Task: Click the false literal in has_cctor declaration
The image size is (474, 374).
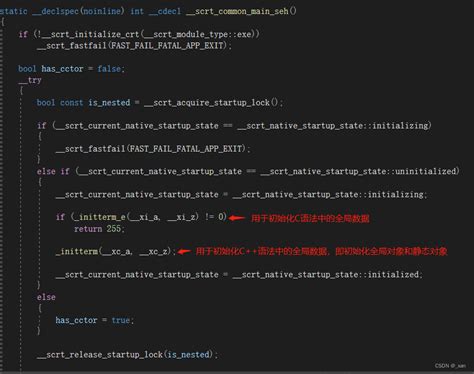Action: pyautogui.click(x=109, y=69)
